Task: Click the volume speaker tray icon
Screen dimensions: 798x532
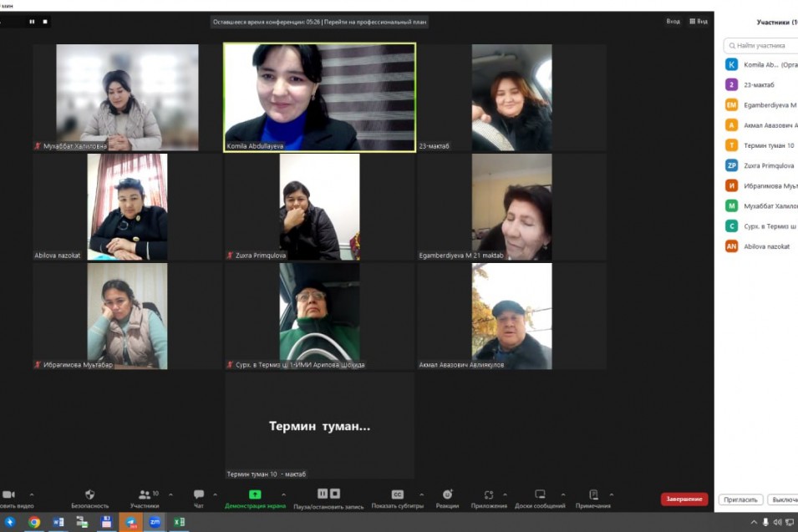Action: click(x=777, y=522)
